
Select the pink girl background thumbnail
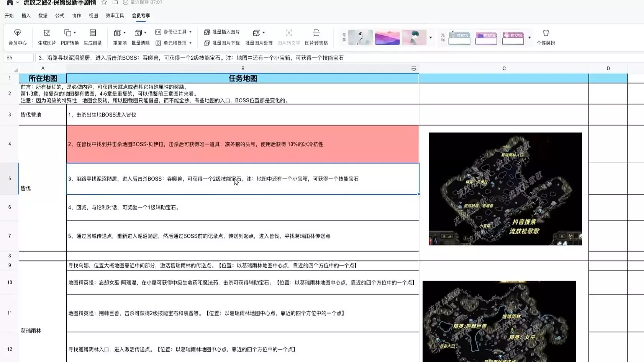414,38
